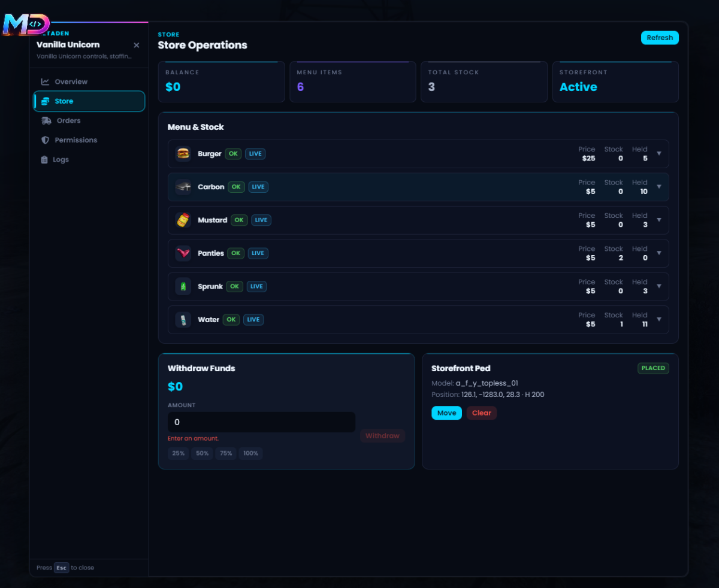Click the Mustard bottle icon
Viewport: 719px width, 588px height.
[183, 220]
